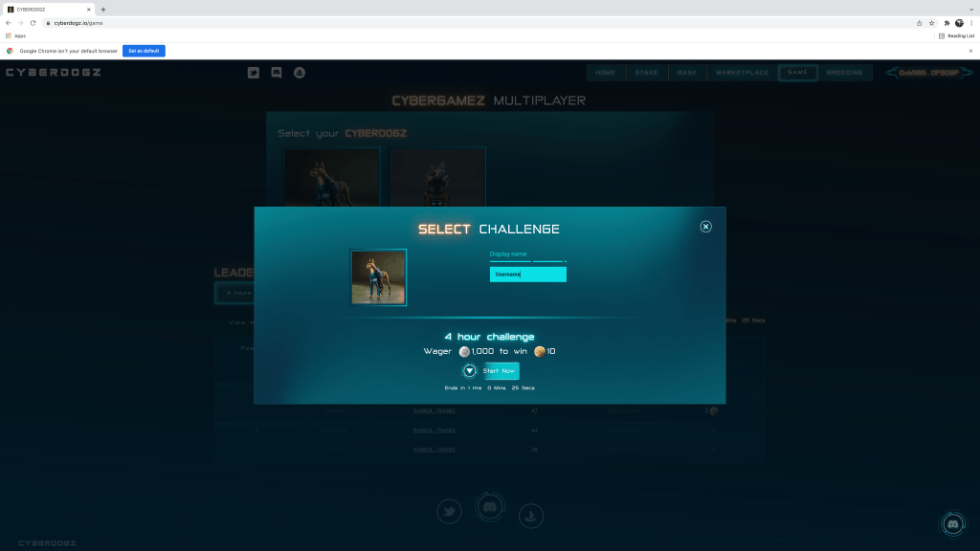Open the Twitter icon in the header
The image size is (980, 551).
254,73
